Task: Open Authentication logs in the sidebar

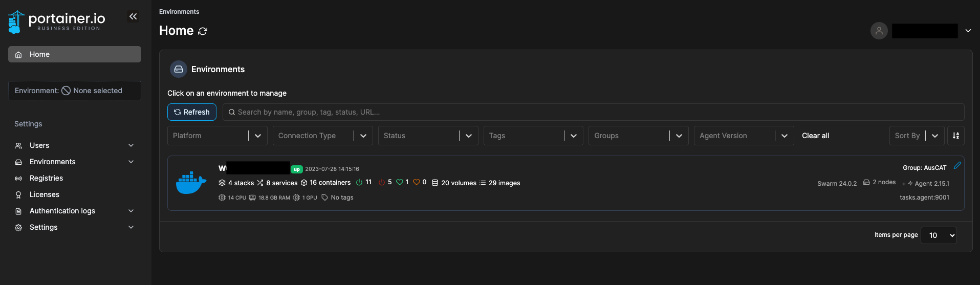Action: pos(62,211)
